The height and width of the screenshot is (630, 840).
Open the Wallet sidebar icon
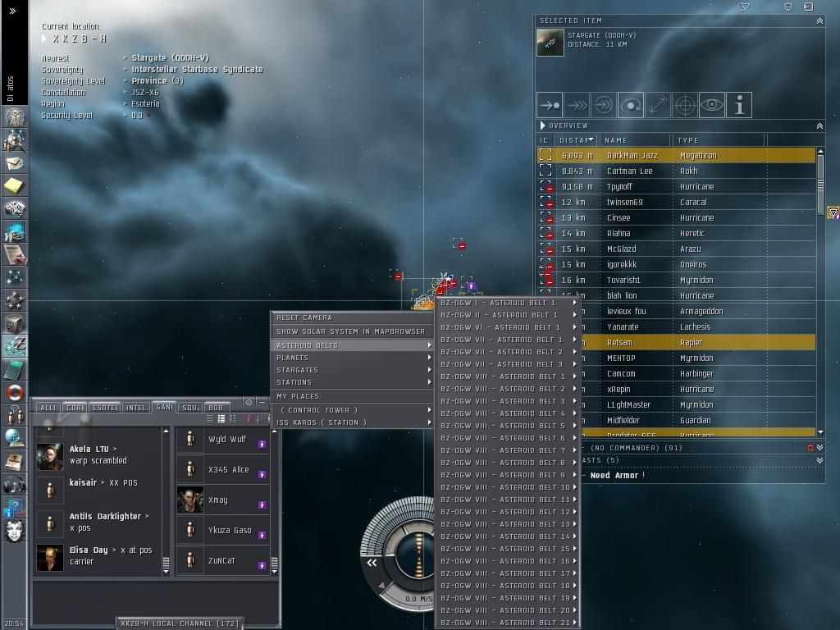point(15,347)
